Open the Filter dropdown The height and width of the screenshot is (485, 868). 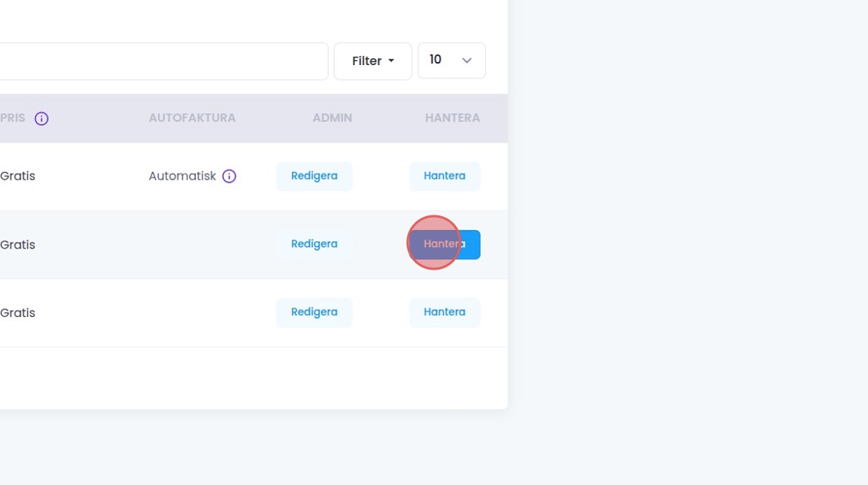tap(373, 61)
